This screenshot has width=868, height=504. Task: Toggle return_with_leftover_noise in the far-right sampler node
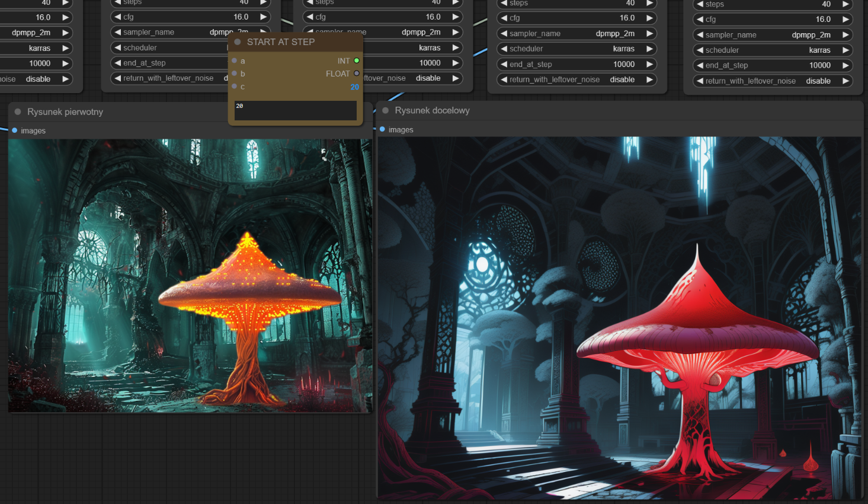(773, 81)
